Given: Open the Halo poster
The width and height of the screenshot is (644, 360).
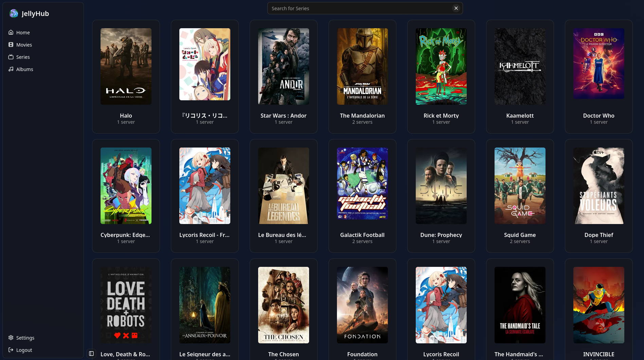Looking at the screenshot, I should point(126,66).
